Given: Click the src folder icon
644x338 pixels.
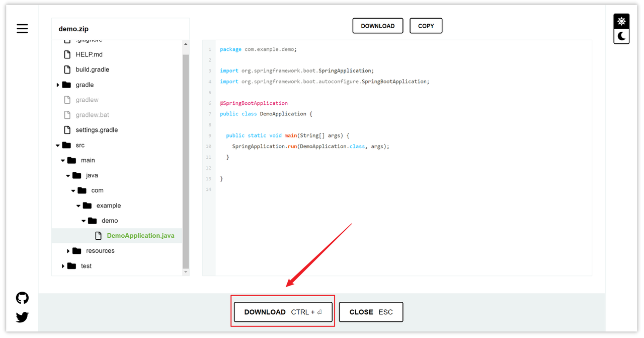Looking at the screenshot, I should (66, 145).
